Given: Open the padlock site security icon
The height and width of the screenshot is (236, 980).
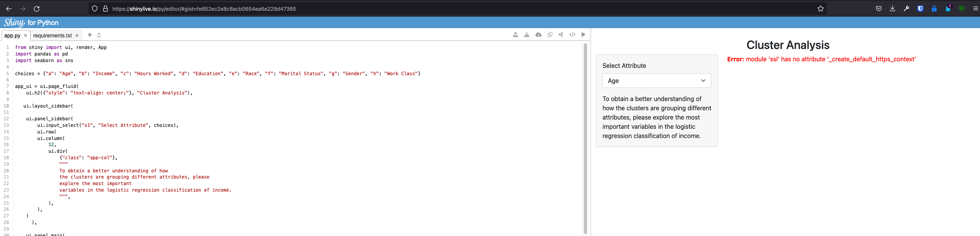Looking at the screenshot, I should (105, 8).
